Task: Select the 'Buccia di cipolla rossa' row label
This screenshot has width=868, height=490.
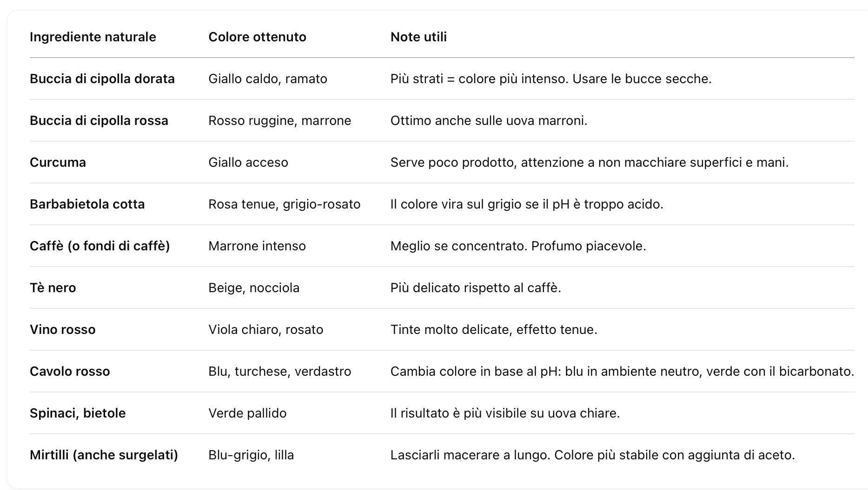Action: (99, 121)
